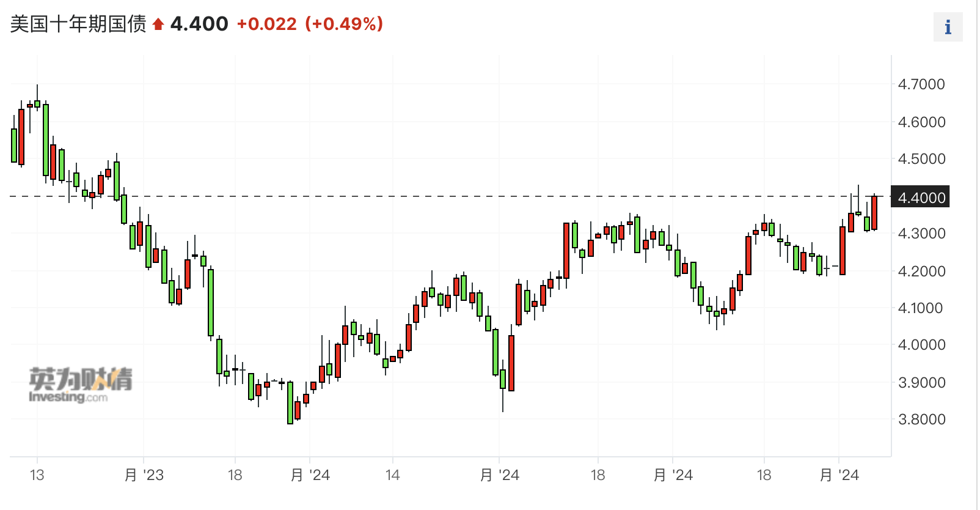
Task: Click the +0.022 change value
Action: click(266, 24)
